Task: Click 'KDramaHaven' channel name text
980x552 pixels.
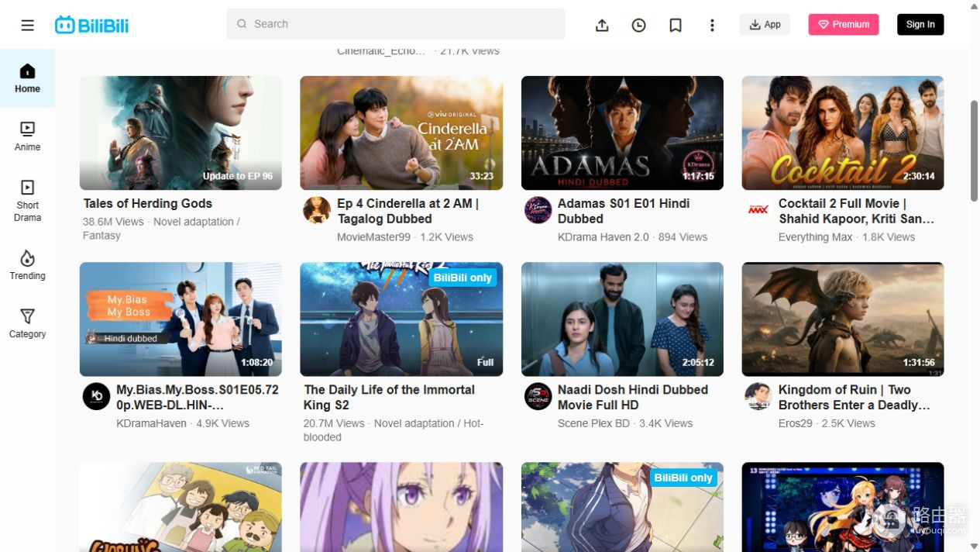Action: pyautogui.click(x=151, y=423)
